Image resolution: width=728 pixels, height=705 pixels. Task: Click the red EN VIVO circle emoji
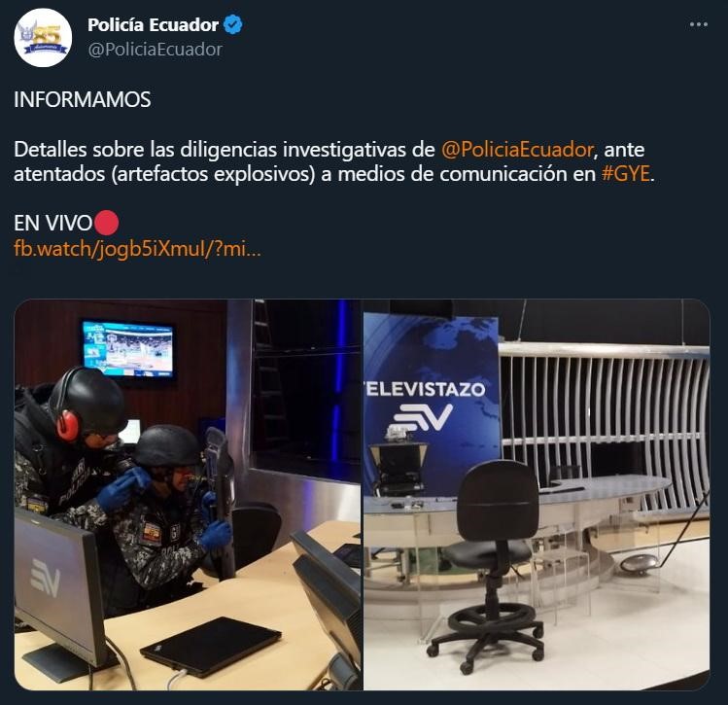[107, 223]
